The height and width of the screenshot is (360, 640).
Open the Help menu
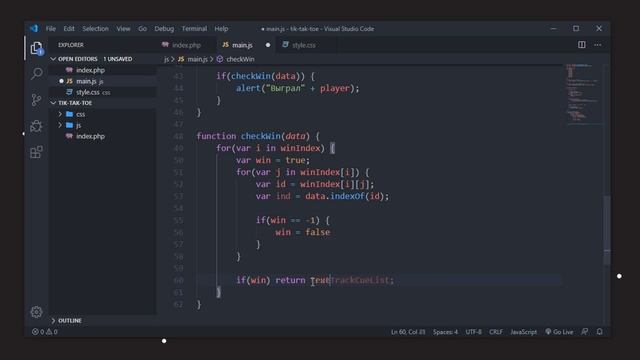(221, 29)
